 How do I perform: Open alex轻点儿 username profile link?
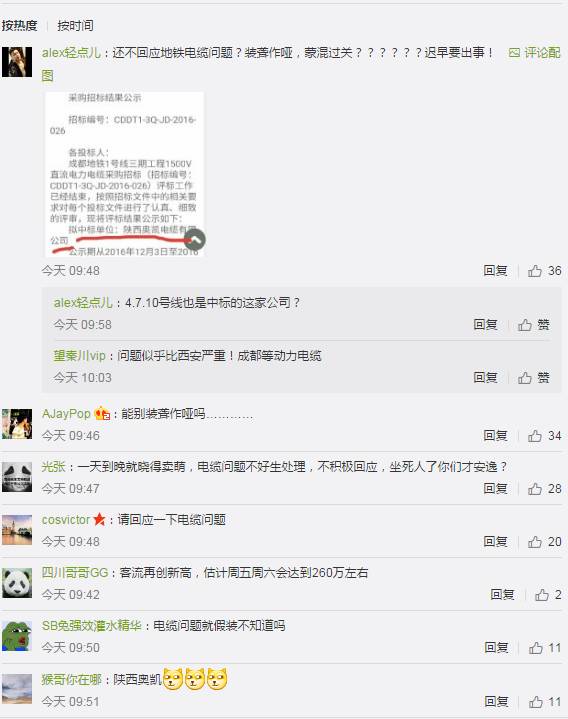[71, 53]
